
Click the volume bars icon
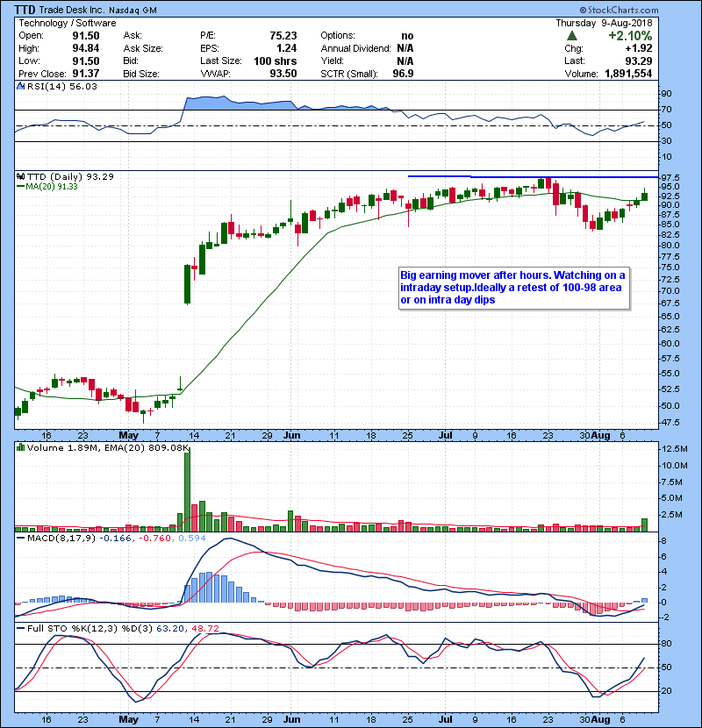point(20,447)
